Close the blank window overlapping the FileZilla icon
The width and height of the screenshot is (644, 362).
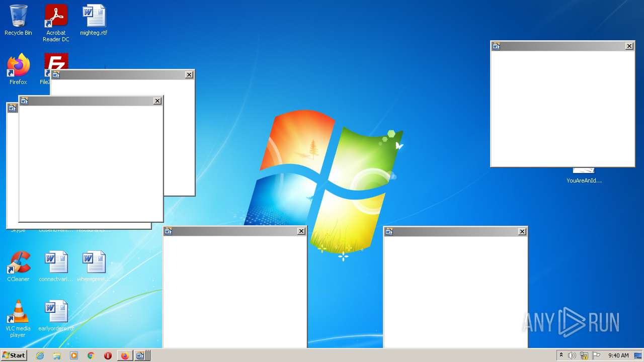[x=189, y=75]
